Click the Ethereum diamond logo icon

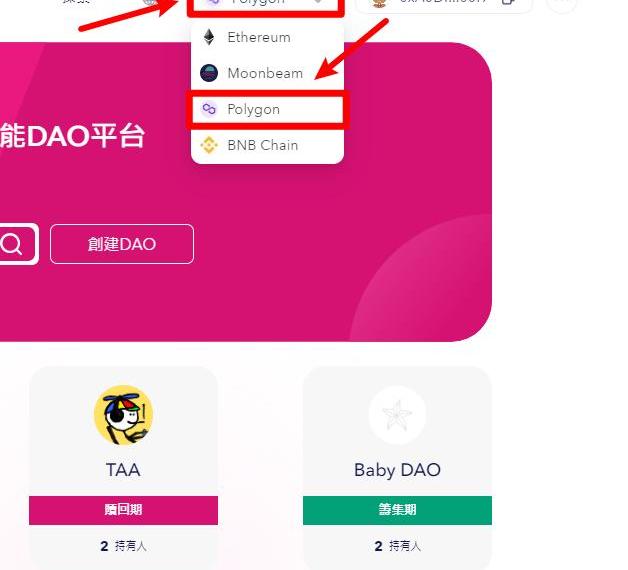pos(209,37)
